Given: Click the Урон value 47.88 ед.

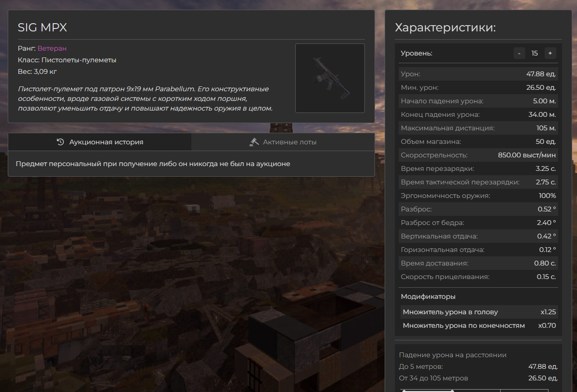Looking at the screenshot, I should coord(541,74).
